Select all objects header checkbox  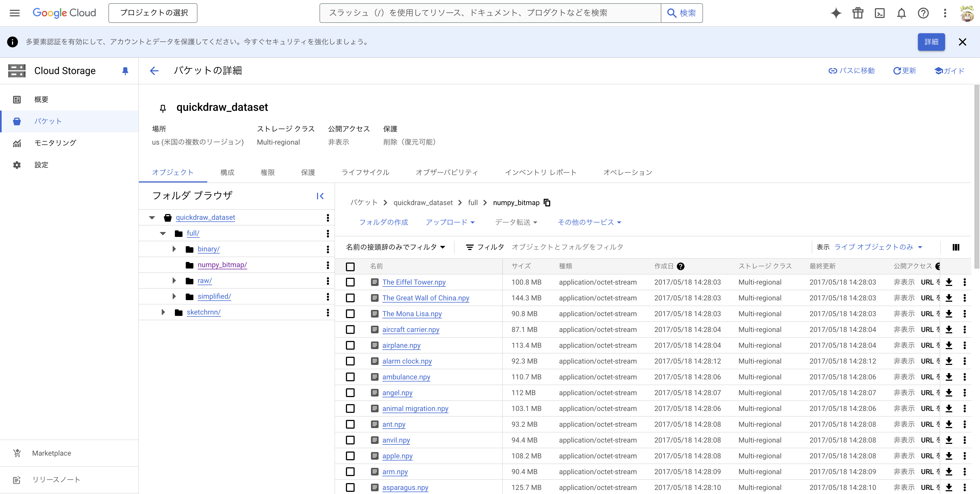[x=350, y=267]
